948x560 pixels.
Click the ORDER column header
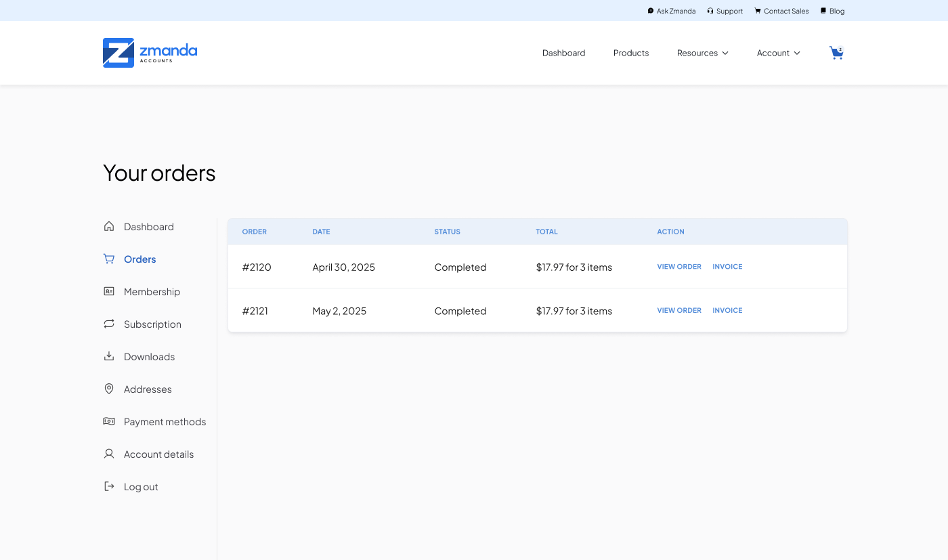pyautogui.click(x=255, y=232)
